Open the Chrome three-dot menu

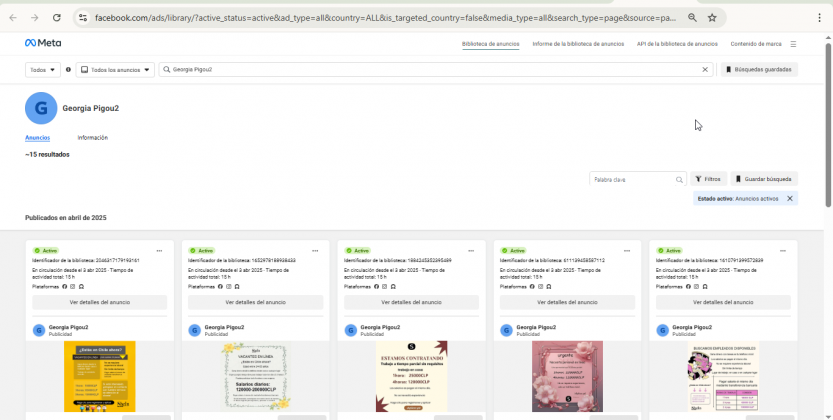820,18
